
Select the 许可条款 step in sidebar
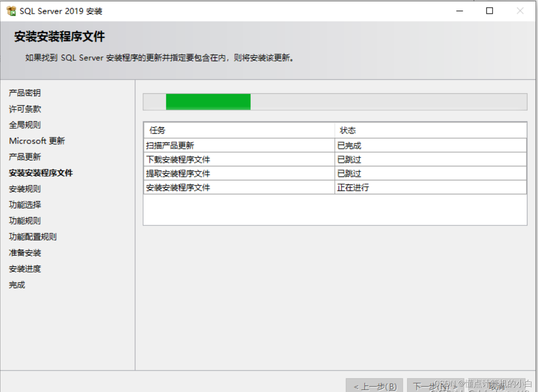coord(25,109)
